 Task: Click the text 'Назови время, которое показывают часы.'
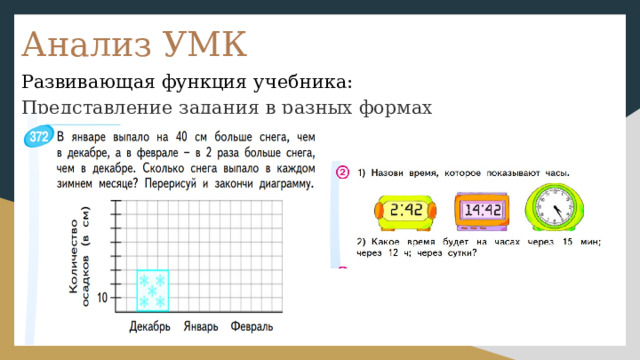click(x=470, y=173)
